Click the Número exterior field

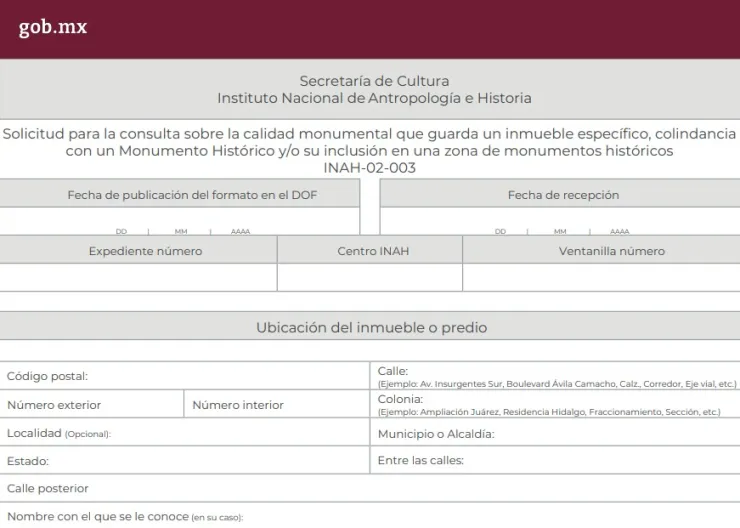click(92, 404)
